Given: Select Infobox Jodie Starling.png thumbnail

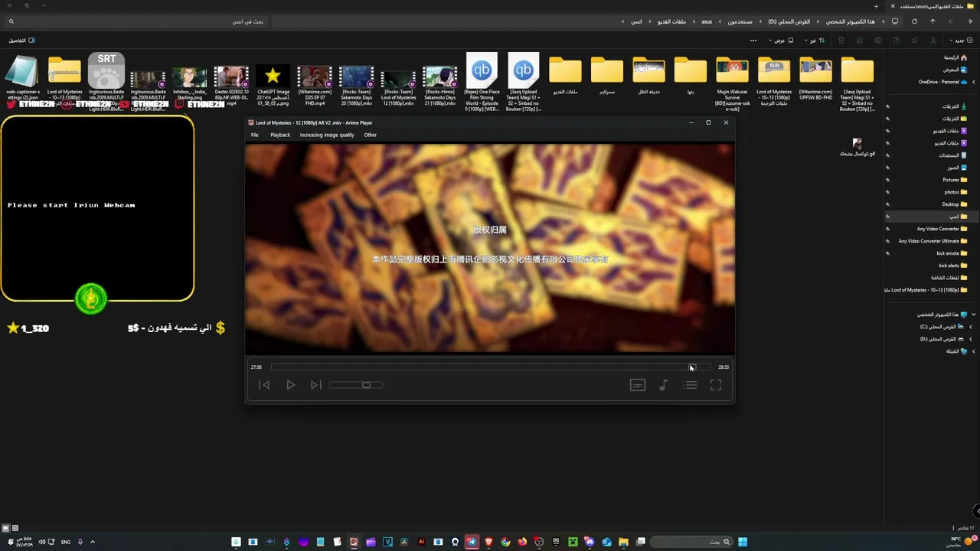Looking at the screenshot, I should tap(190, 81).
